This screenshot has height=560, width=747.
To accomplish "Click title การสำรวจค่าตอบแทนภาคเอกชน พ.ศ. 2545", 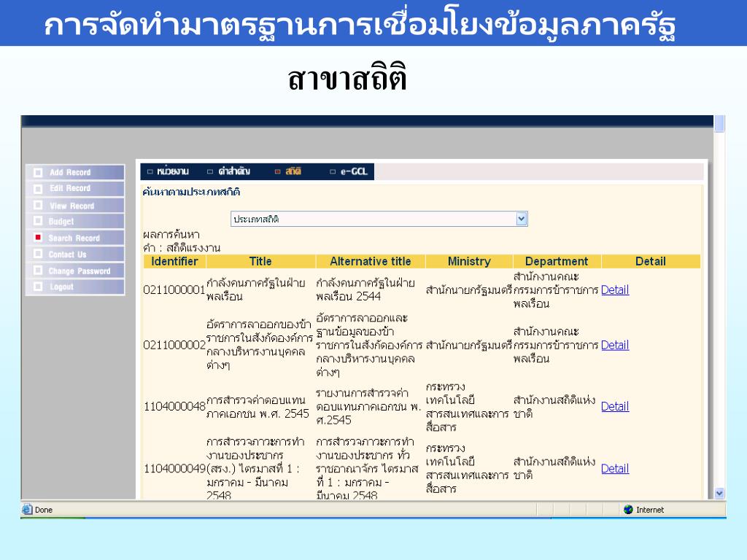I will 258,407.
